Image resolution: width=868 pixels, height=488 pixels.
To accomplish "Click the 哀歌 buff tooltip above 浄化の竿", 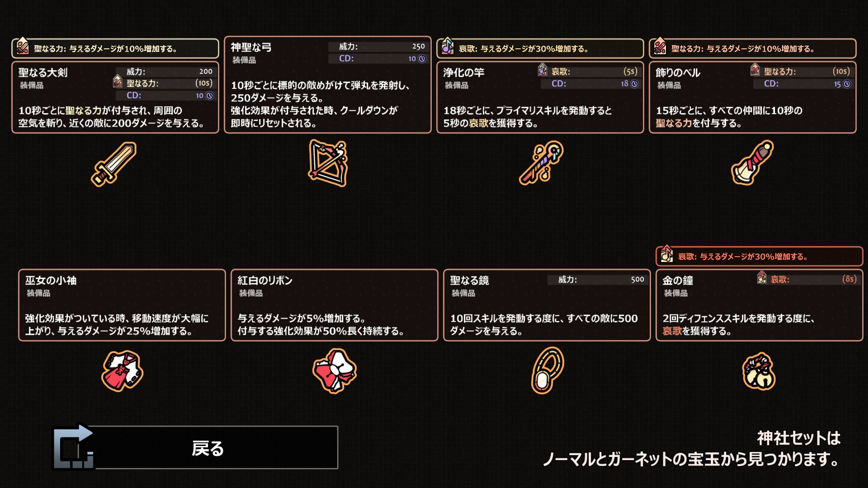I will [540, 48].
